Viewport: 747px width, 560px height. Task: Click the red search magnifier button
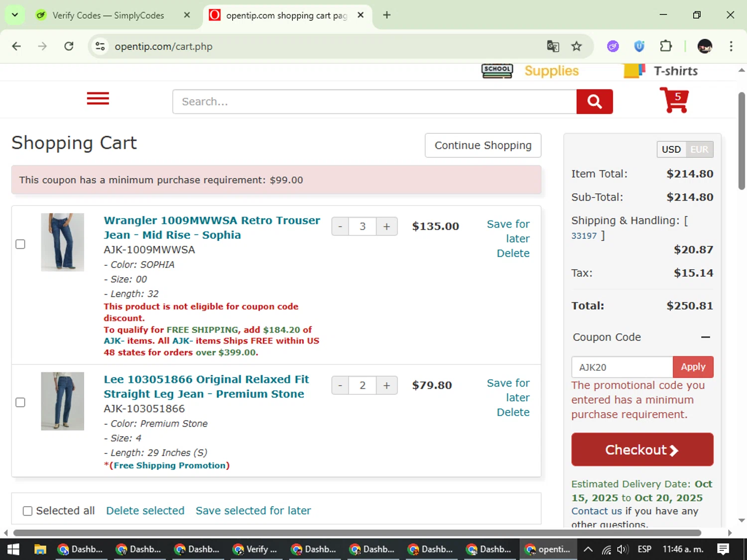pos(595,102)
